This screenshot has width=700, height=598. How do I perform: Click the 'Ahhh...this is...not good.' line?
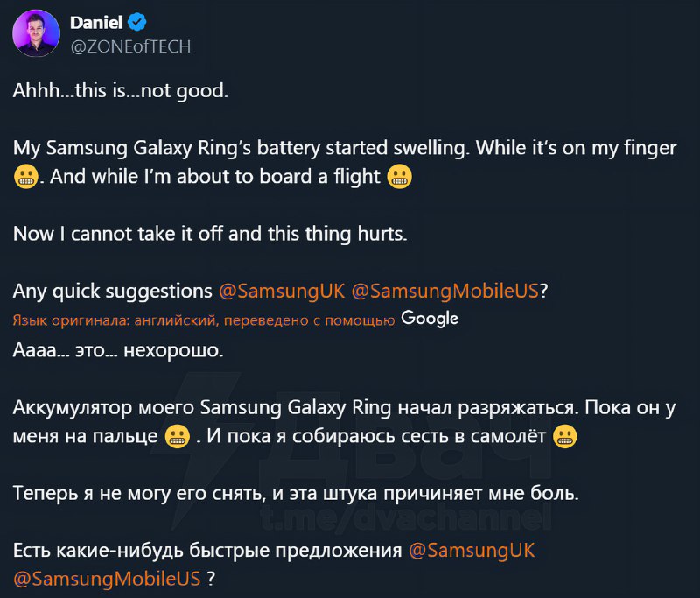pos(120,91)
